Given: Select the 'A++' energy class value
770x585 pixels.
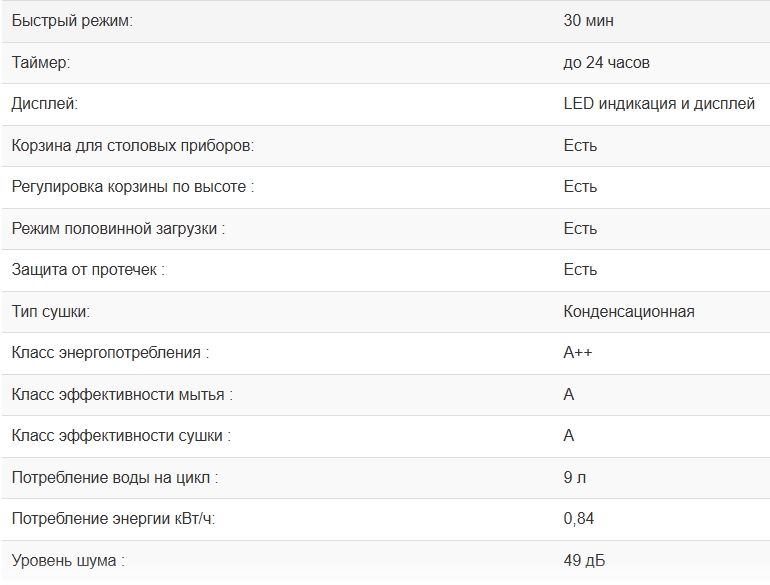Looking at the screenshot, I should 578,353.
